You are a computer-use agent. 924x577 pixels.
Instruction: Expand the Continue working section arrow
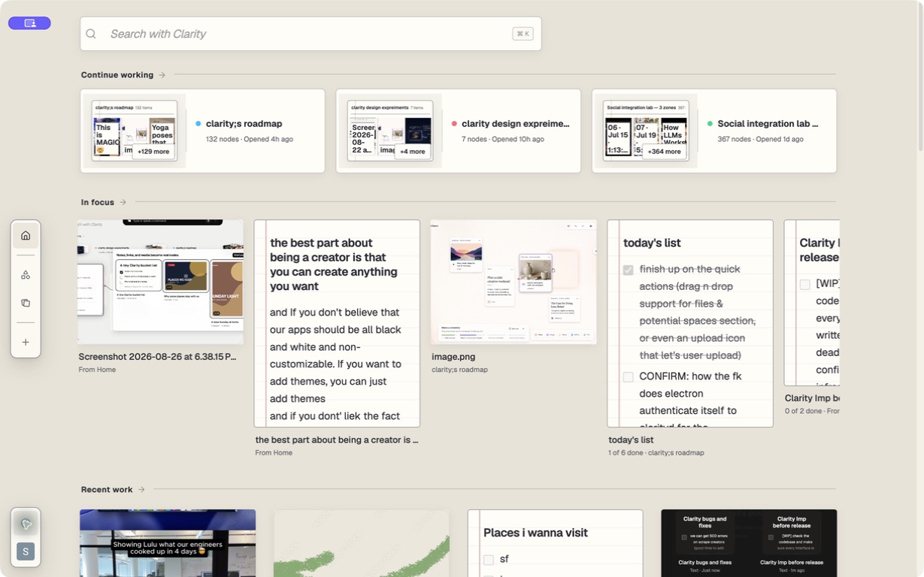click(162, 75)
